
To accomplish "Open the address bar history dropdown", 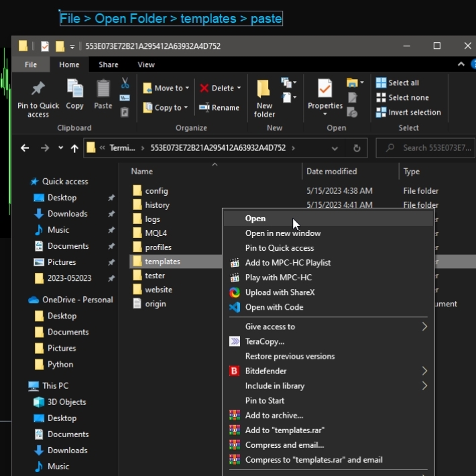I will tap(335, 148).
